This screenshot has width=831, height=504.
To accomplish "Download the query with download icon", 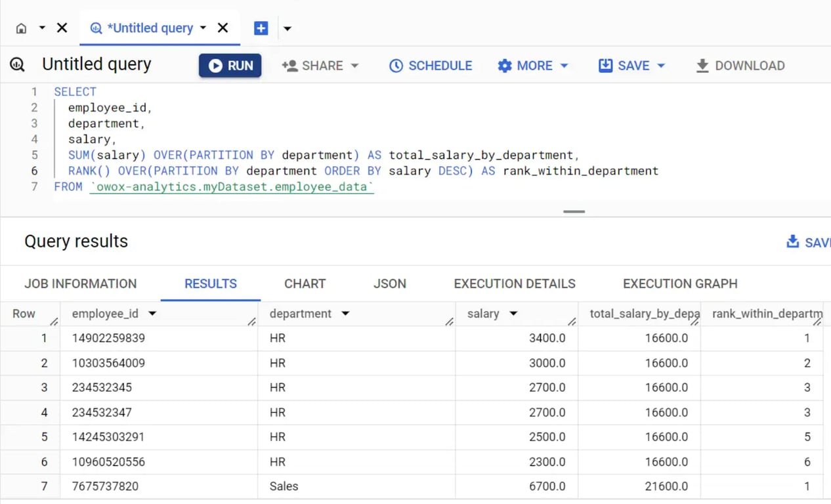I will click(740, 66).
